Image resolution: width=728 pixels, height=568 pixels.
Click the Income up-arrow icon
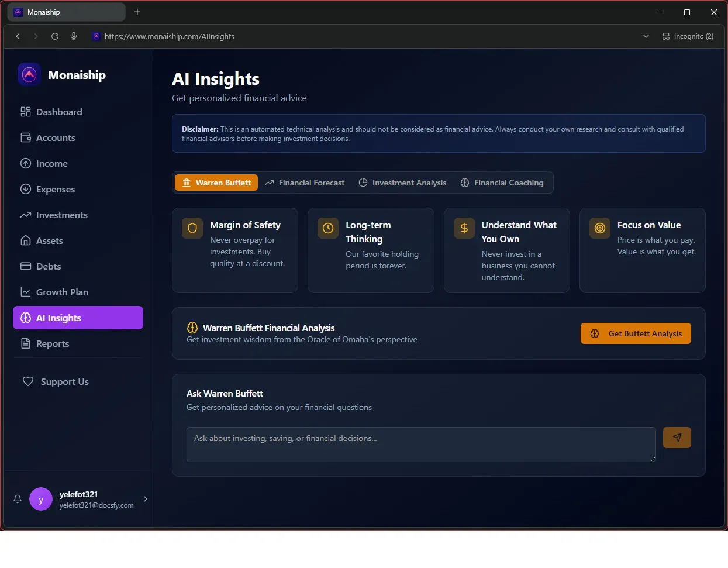pos(26,163)
